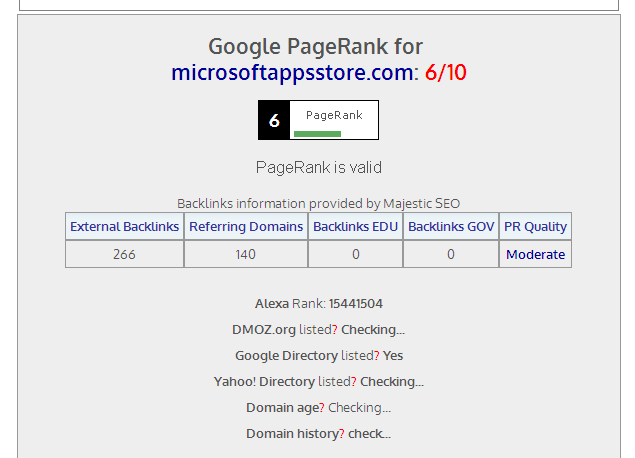Click 'Backlinks information provided by Majestic SEO' caption
Screen dimensions: 635x458
(x=318, y=203)
